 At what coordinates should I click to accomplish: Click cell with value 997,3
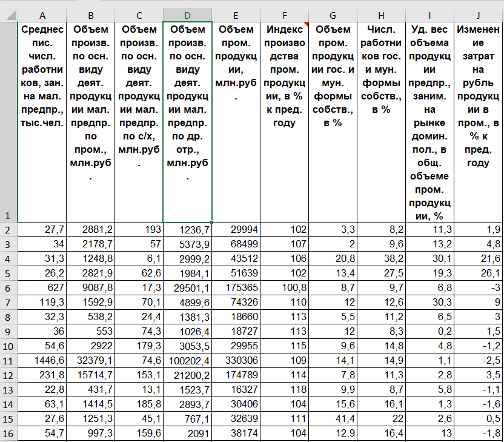(x=91, y=433)
